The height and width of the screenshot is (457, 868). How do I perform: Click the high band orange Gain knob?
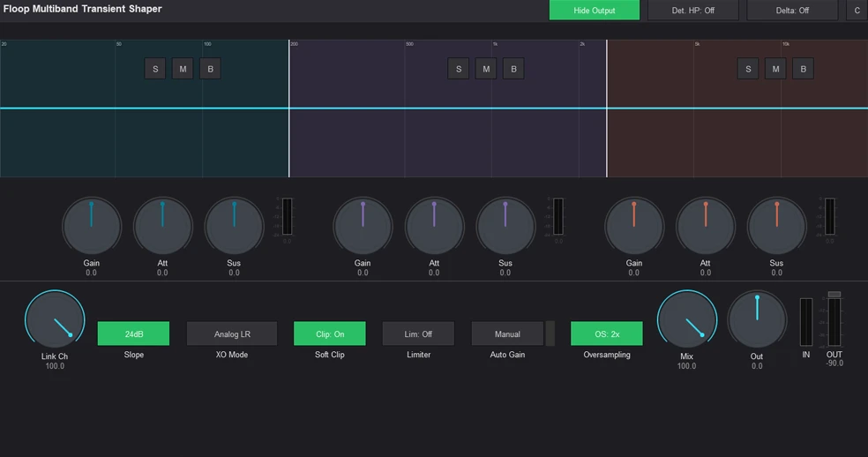[634, 226]
